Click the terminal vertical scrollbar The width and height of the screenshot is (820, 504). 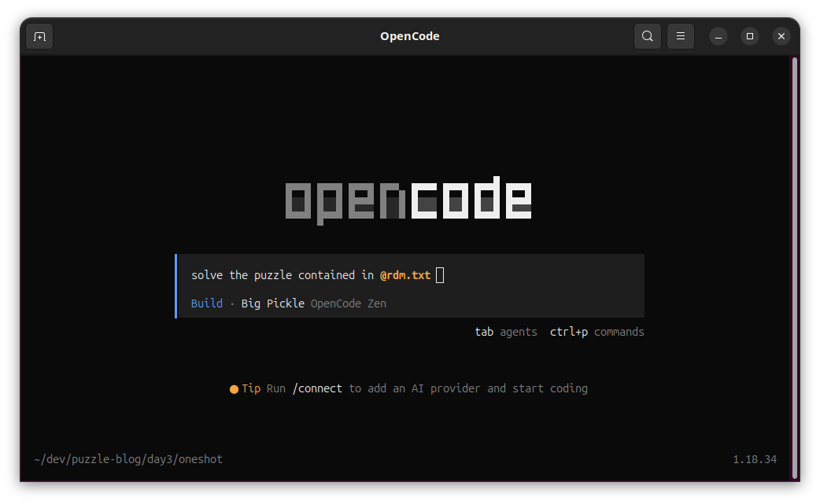794,268
